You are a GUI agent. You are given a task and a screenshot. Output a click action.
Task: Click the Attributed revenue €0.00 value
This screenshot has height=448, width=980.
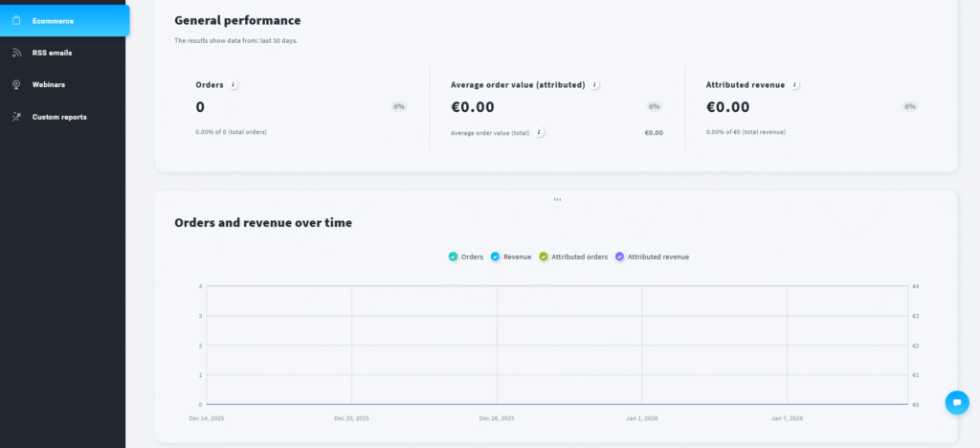pyautogui.click(x=727, y=107)
